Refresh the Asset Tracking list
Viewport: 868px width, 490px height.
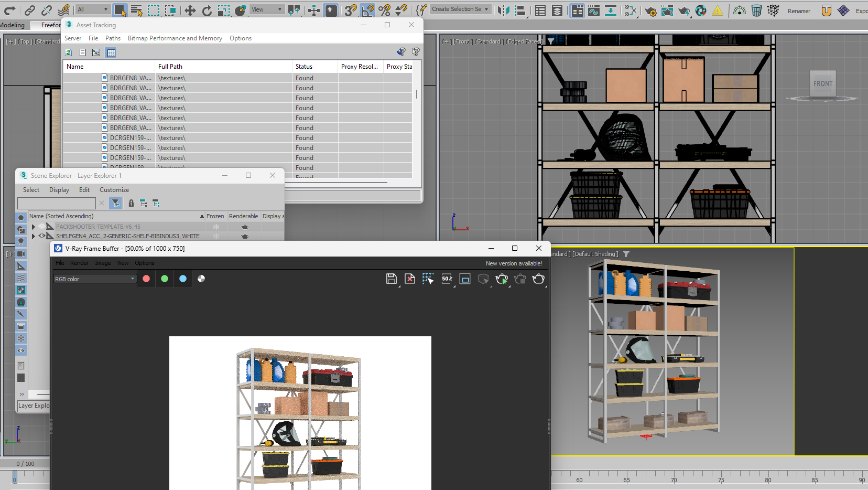tap(68, 52)
